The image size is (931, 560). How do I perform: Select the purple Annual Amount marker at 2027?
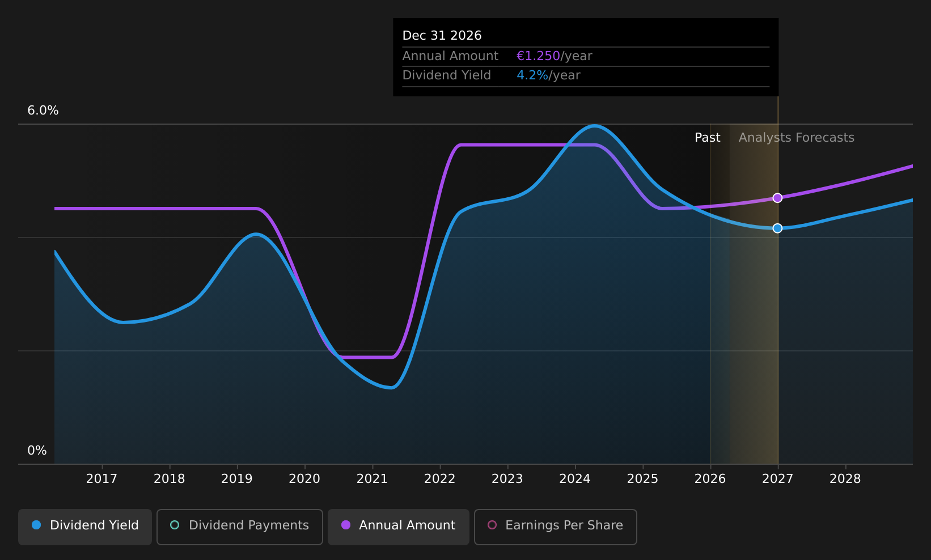pos(777,198)
